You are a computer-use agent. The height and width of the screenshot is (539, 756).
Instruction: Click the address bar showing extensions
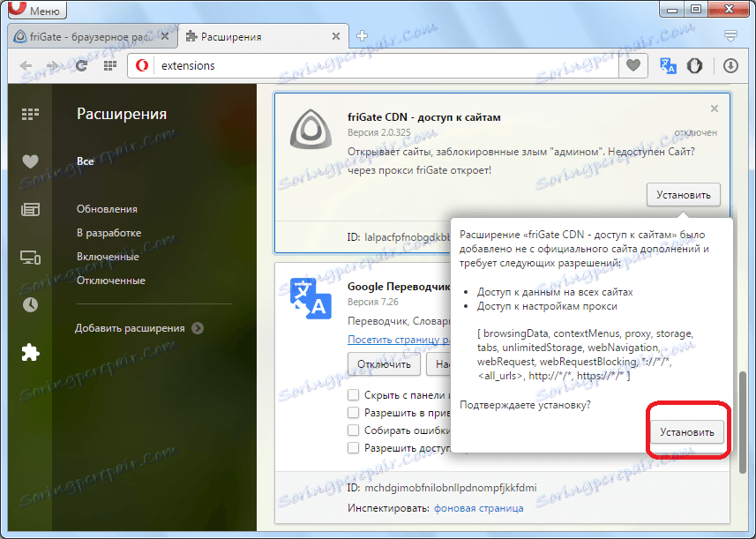[x=385, y=65]
